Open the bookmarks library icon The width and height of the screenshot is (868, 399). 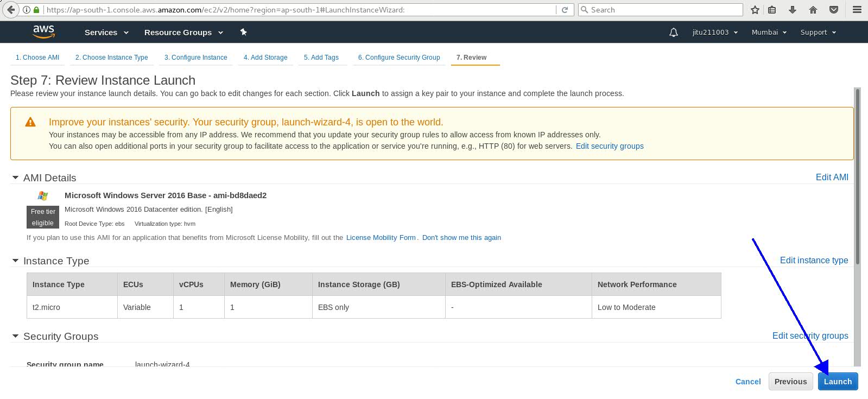coord(772,10)
